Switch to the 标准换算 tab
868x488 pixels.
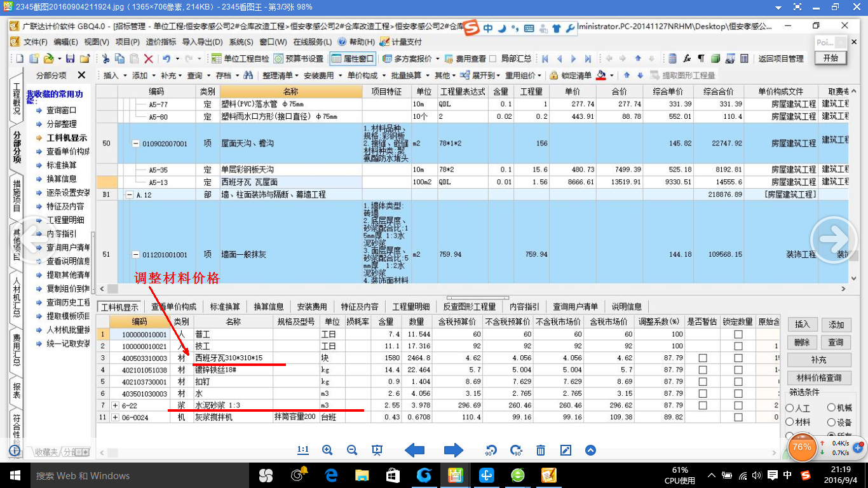tap(225, 306)
